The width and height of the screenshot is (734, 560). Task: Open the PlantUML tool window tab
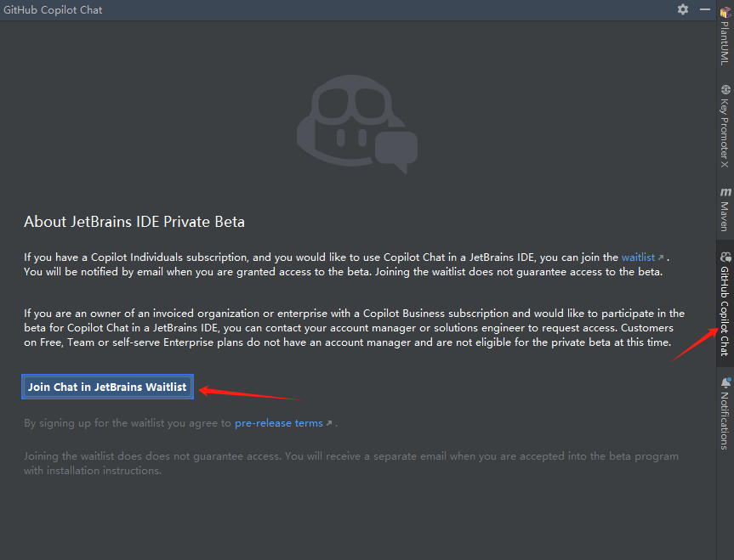pos(725,44)
